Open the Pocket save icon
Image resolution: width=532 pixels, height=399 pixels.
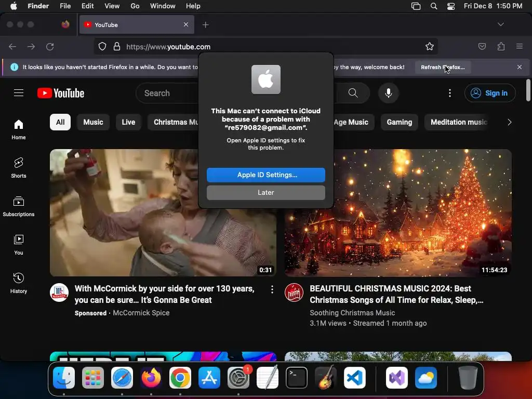(482, 46)
